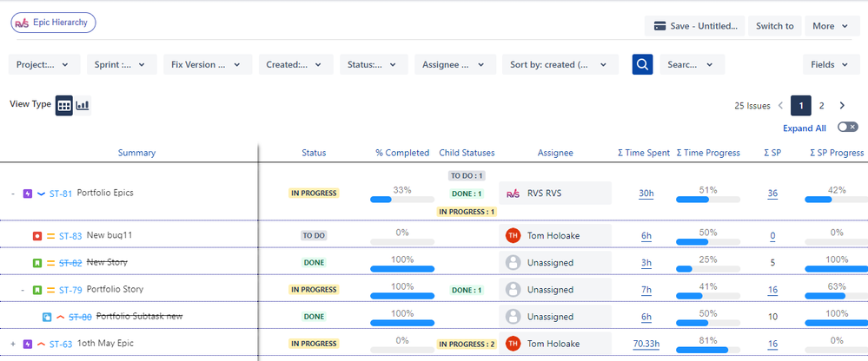Image resolution: width=868 pixels, height=361 pixels.
Task: Go to the previous page arrow
Action: [780, 106]
